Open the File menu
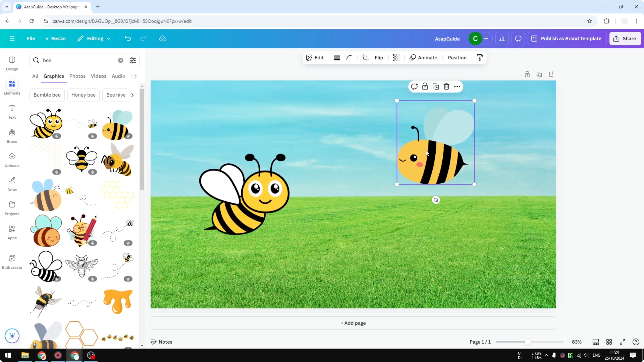 coord(31,38)
